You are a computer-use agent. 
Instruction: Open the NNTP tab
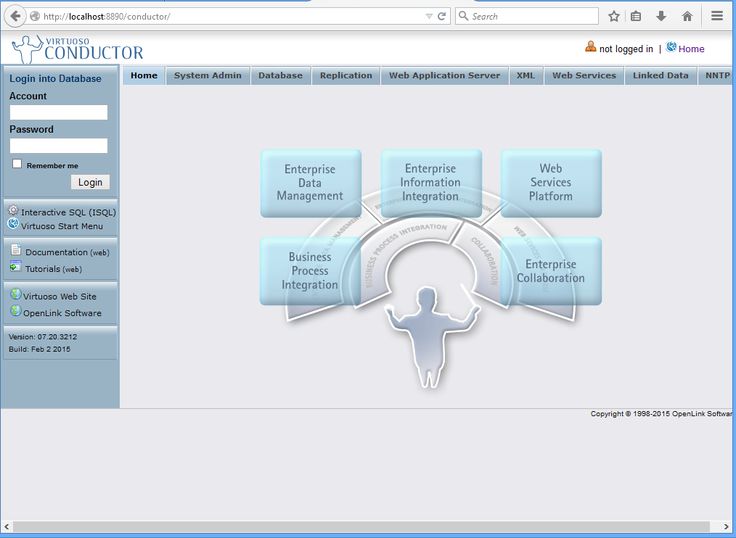717,76
